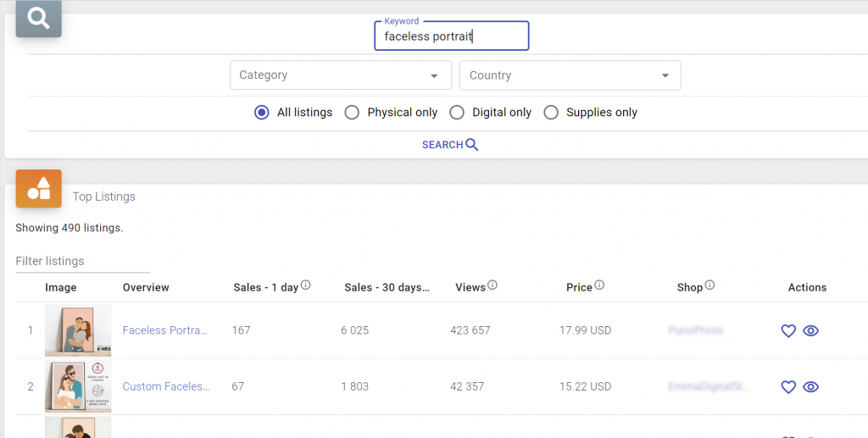Open info icon next to Price header
The width and height of the screenshot is (868, 438).
click(599, 286)
